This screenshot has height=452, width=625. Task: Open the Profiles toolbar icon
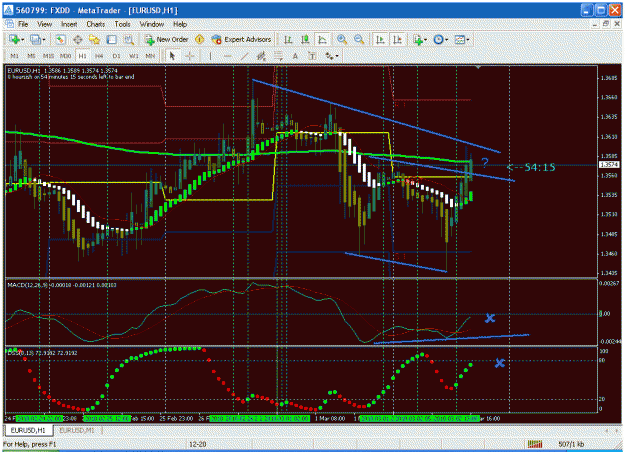(36, 39)
